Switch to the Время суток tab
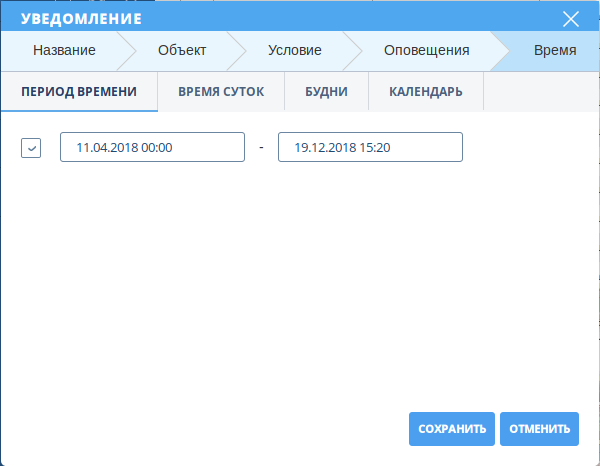This screenshot has width=600, height=466. coord(221,92)
